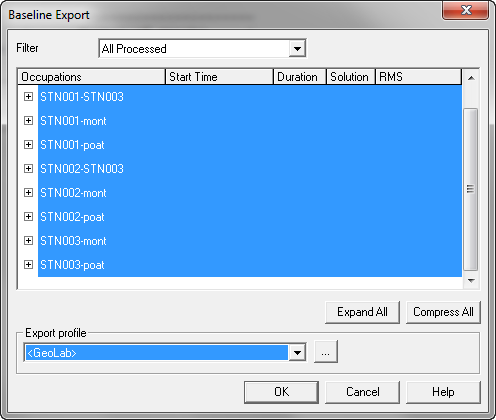Open the Export profile dropdown arrow
Viewport: 496px width, 420px height.
[x=297, y=352]
